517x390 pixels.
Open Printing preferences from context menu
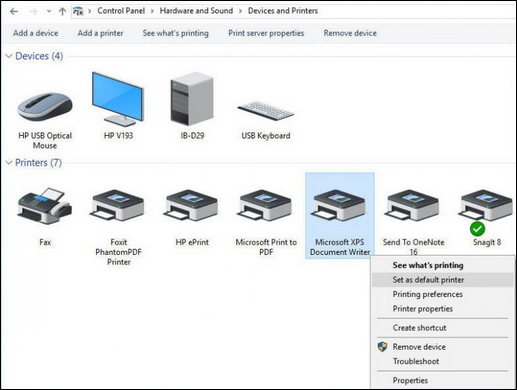[428, 294]
